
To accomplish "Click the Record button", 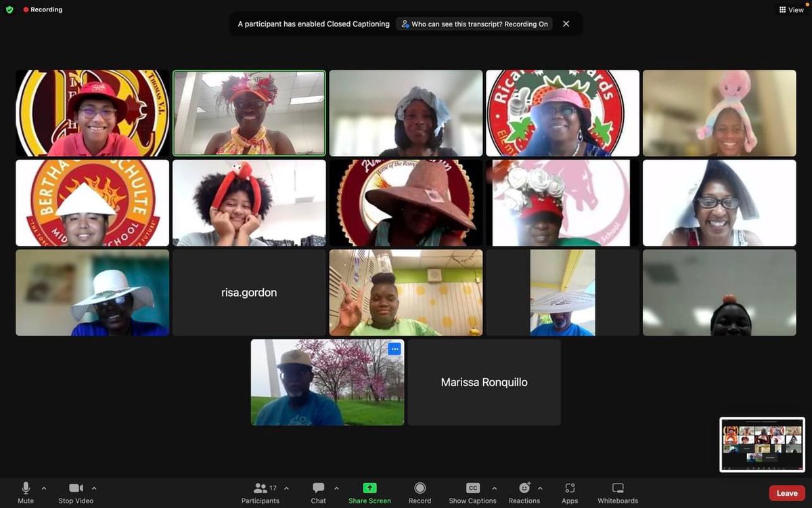I will (420, 492).
